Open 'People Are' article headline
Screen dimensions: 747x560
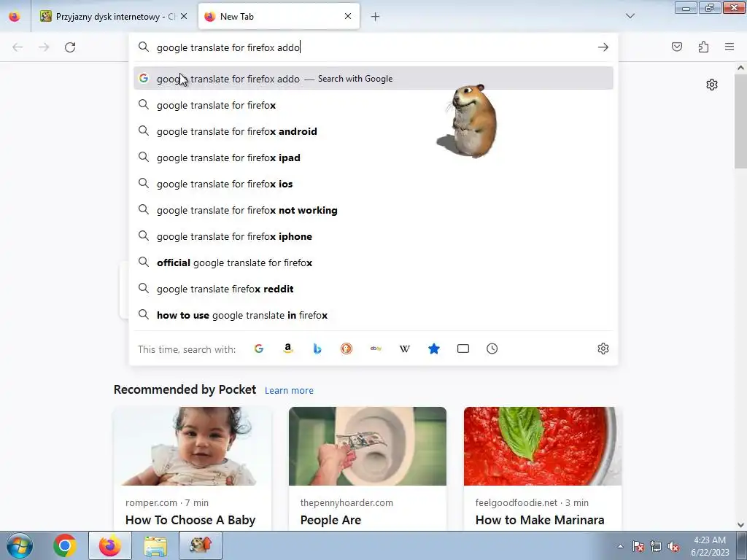[x=330, y=520]
